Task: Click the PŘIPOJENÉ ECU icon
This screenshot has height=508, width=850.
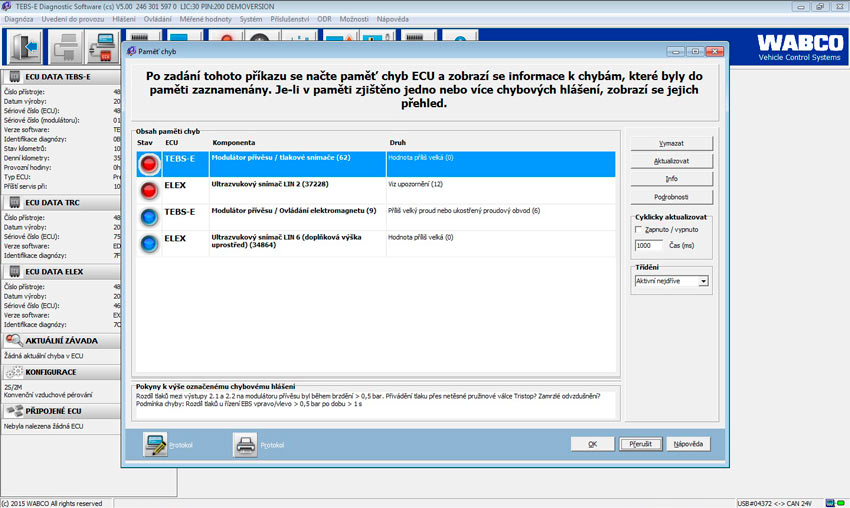Action: [15, 411]
